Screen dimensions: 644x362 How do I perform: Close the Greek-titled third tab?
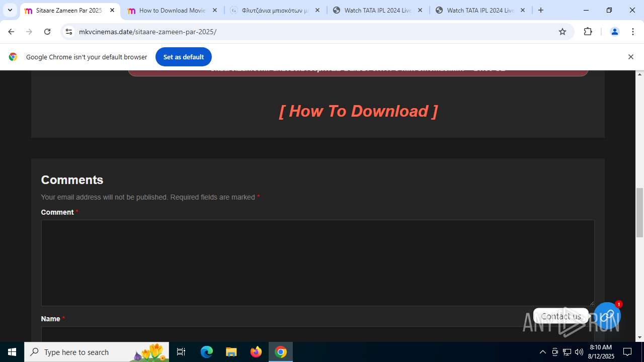(317, 10)
